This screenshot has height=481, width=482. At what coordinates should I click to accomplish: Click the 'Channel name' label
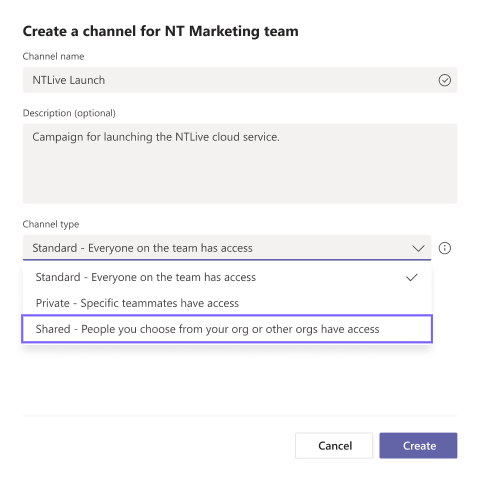pos(53,56)
